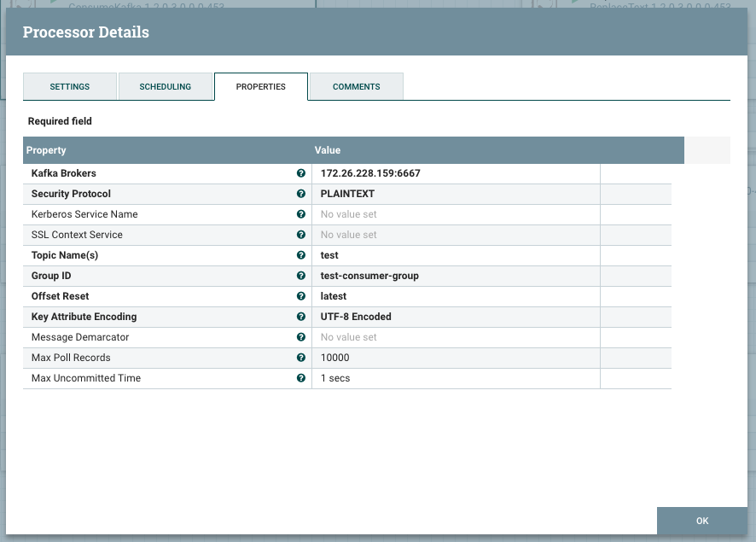Click the Topic Name(s) property label
Viewport: 756px width, 542px height.
(x=65, y=255)
